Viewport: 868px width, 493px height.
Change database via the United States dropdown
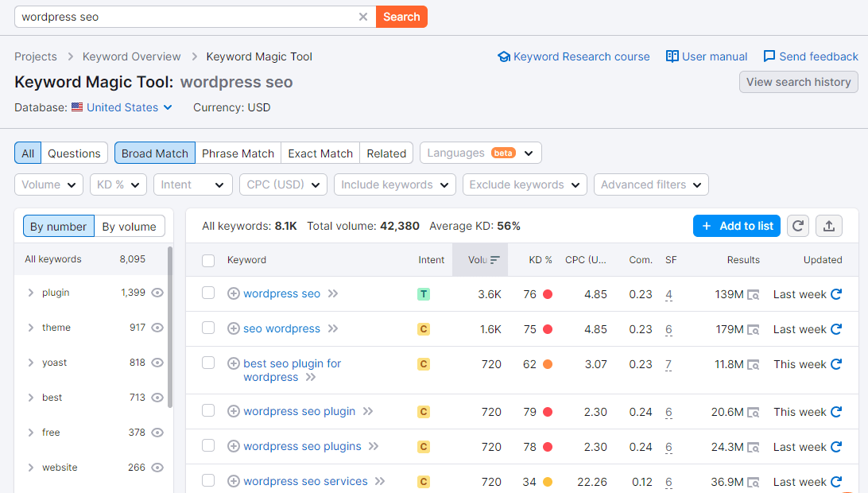click(x=122, y=107)
